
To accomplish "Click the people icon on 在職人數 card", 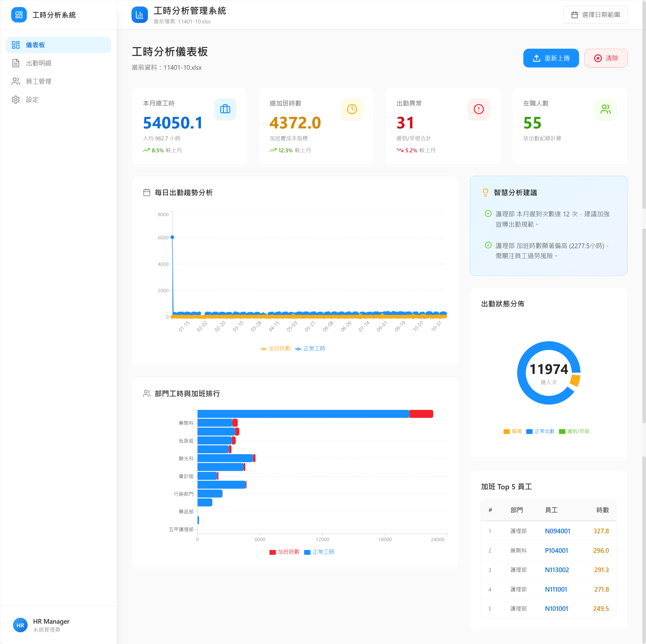I will tap(605, 109).
